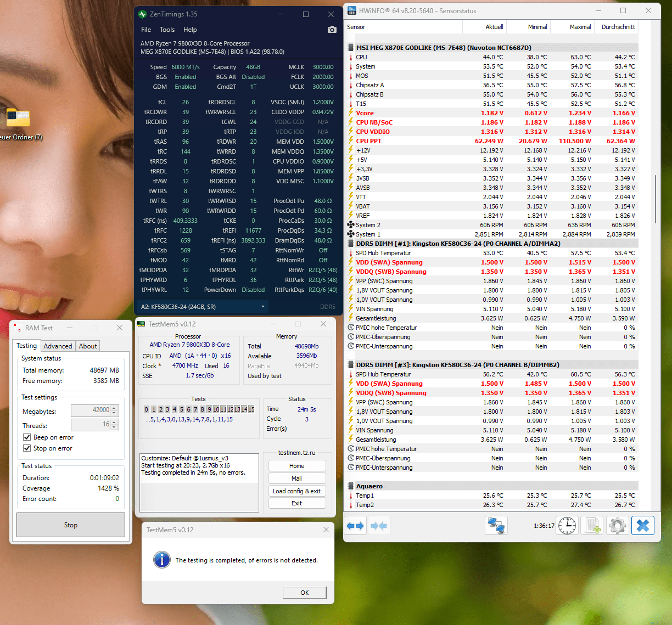Click the fan icon beside System 1
The image size is (672, 625).
(x=351, y=234)
